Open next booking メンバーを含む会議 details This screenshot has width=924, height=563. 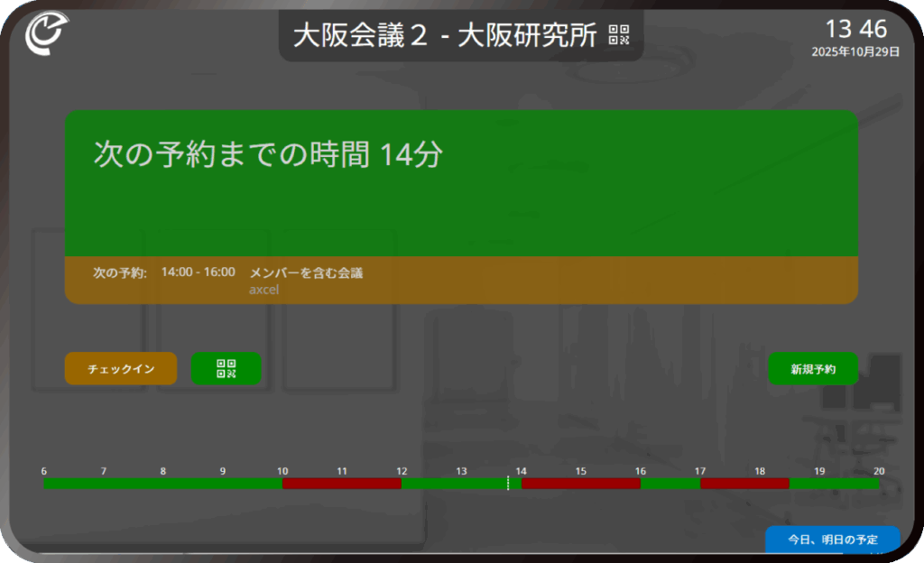(306, 272)
